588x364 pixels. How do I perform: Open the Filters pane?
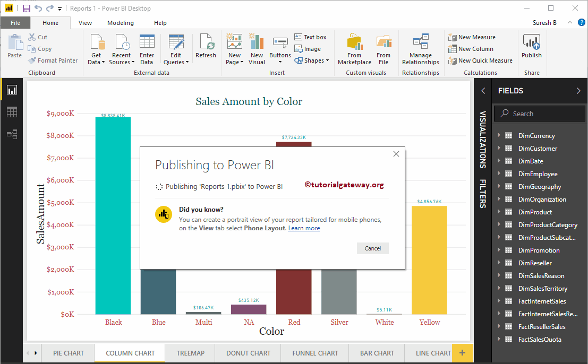pos(483,194)
